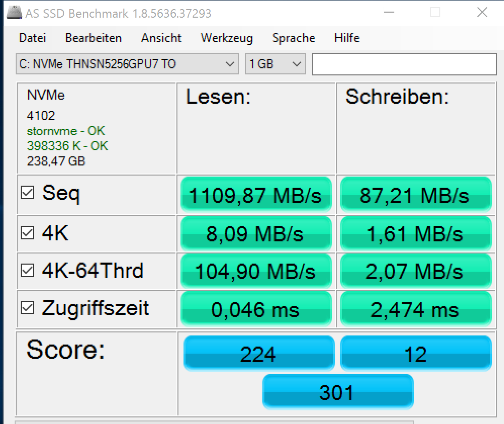Click the Seq write result 87,21 MB/s
This screenshot has height=424, width=504.
click(415, 195)
